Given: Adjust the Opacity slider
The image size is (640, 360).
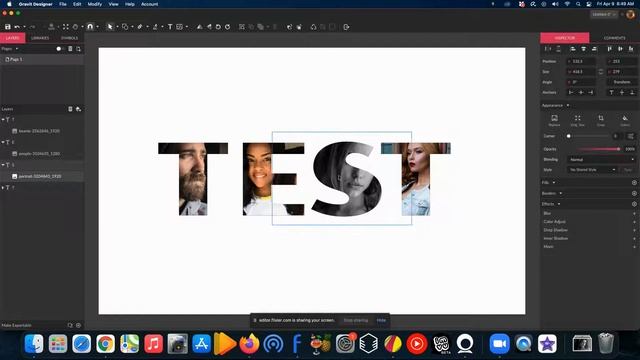Looking at the screenshot, I should coord(599,149).
